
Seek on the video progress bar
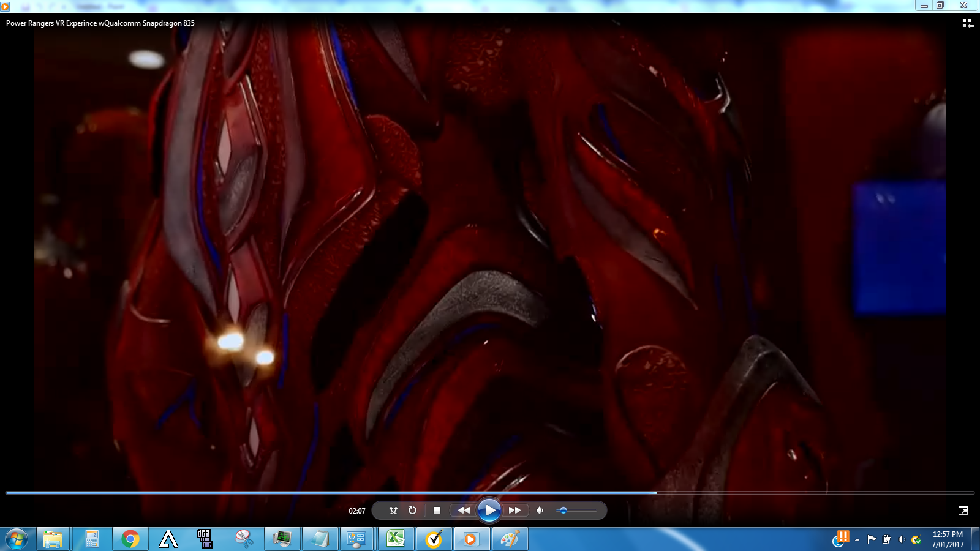pyautogui.click(x=490, y=492)
